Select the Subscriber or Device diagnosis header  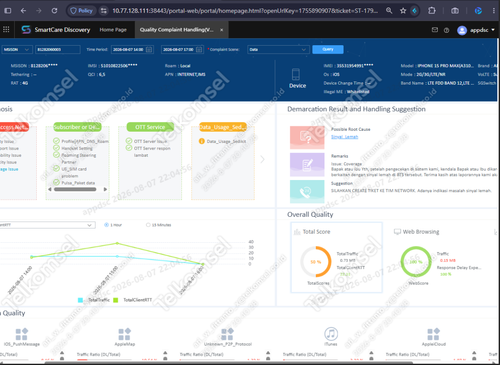77,127
